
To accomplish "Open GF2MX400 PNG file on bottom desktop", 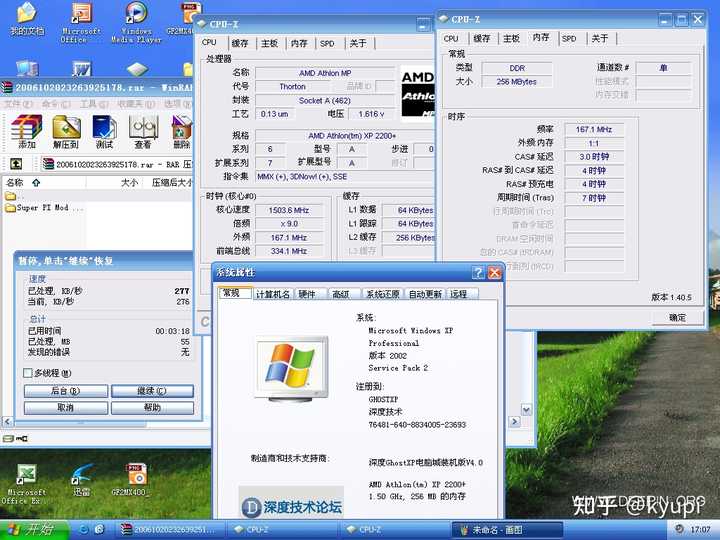I will point(132,480).
